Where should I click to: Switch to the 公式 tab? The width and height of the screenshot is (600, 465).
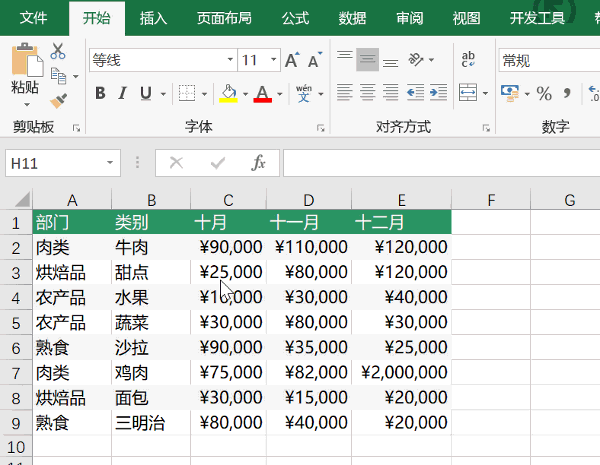coord(295,18)
